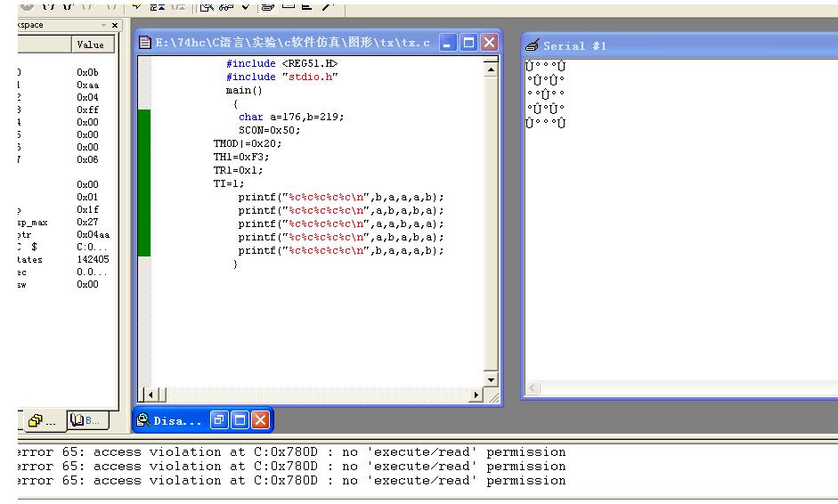Click the char a=176,b=219; line
The image size is (838, 504).
291,117
